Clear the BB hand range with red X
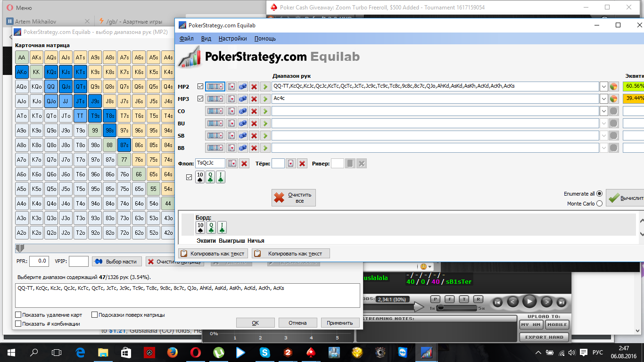 [x=254, y=148]
